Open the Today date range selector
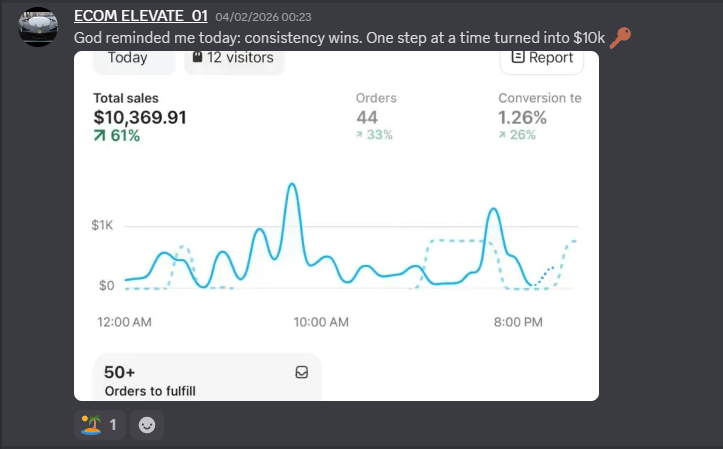This screenshot has width=723, height=449. click(x=128, y=58)
